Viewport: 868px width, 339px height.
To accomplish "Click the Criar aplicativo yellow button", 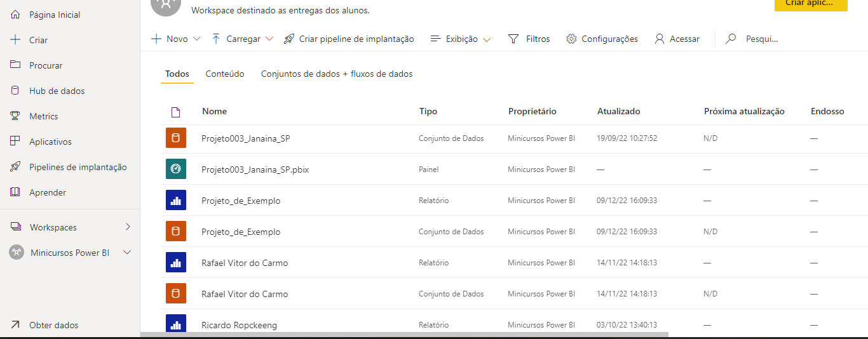I will 811,4.
